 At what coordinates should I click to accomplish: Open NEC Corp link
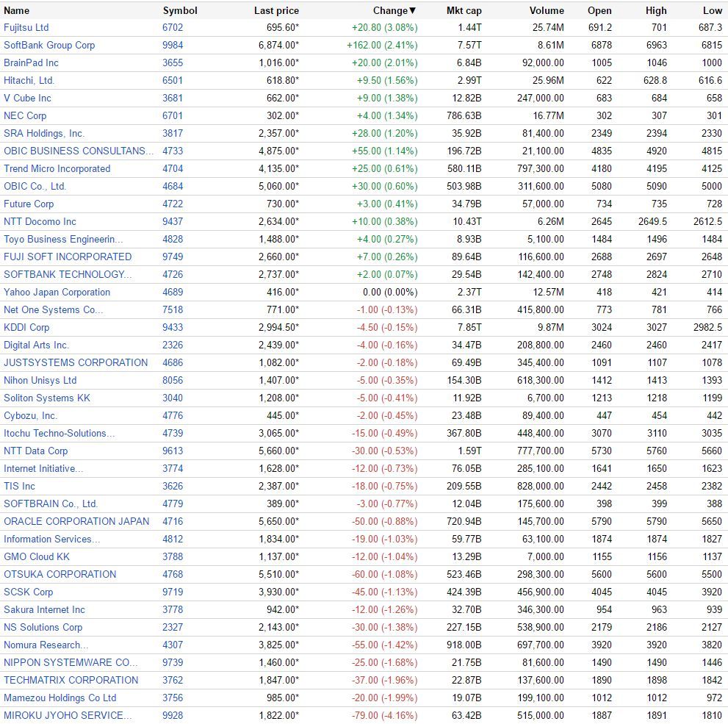(x=25, y=115)
